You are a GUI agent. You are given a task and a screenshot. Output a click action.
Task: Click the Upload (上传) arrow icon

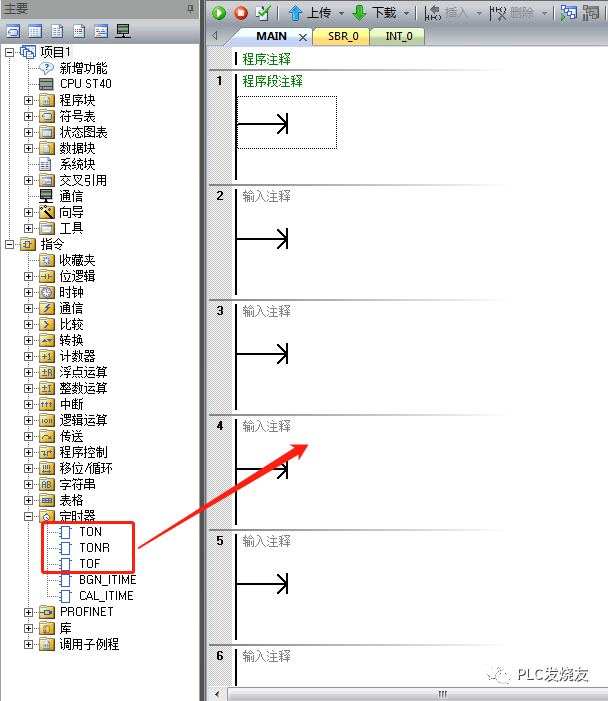pyautogui.click(x=295, y=13)
